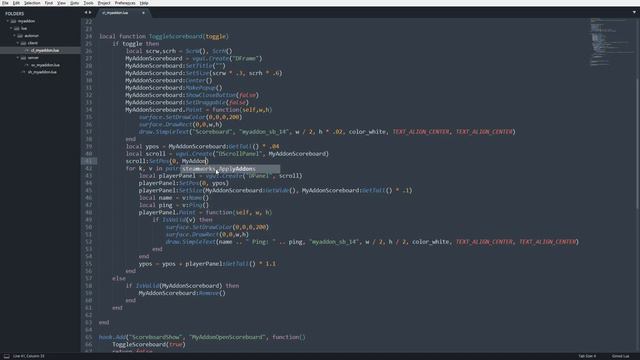Select the client folder icon
Image resolution: width=640 pixels, height=360 pixels.
23,43
